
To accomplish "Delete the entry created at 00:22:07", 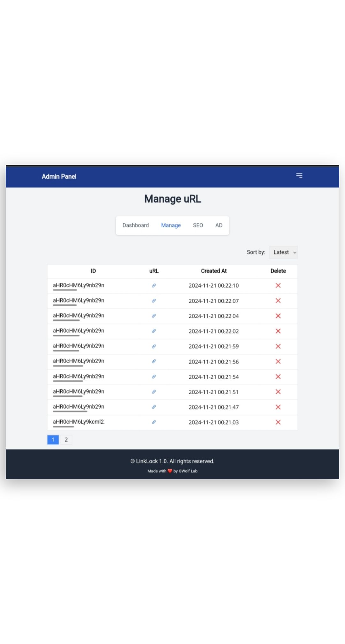I will click(278, 301).
